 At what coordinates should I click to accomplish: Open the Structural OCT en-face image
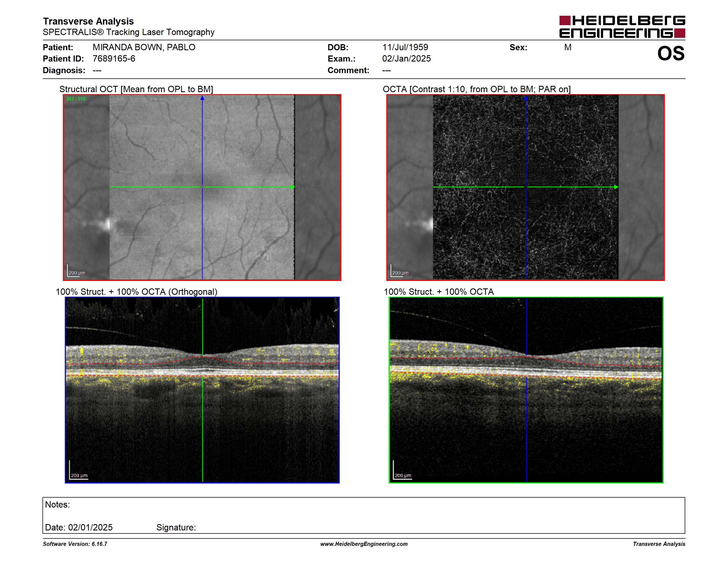[x=202, y=187]
